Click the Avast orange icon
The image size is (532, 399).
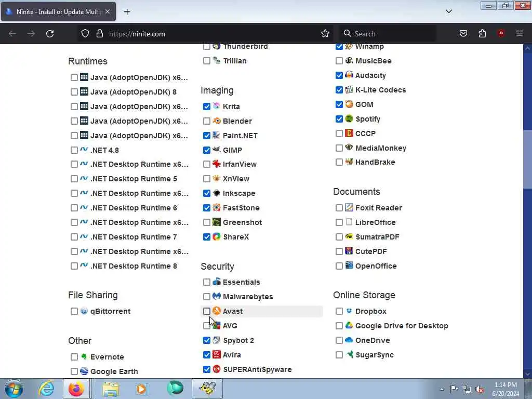coord(217,311)
